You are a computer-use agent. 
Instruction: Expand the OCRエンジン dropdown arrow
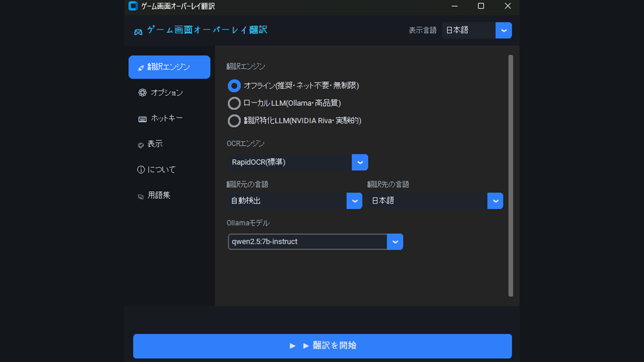[x=360, y=162]
